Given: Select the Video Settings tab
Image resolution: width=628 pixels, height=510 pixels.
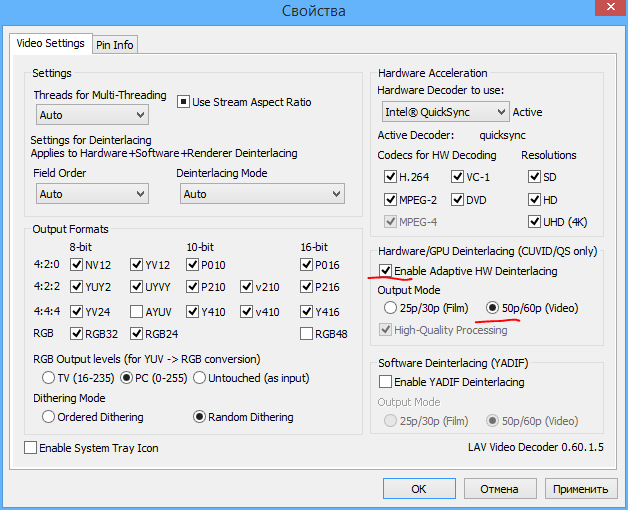Looking at the screenshot, I should 50,43.
